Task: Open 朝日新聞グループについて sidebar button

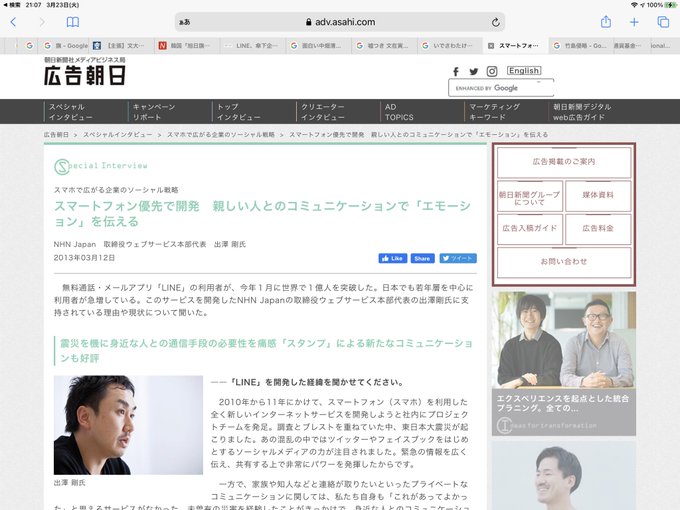Action: (x=530, y=198)
